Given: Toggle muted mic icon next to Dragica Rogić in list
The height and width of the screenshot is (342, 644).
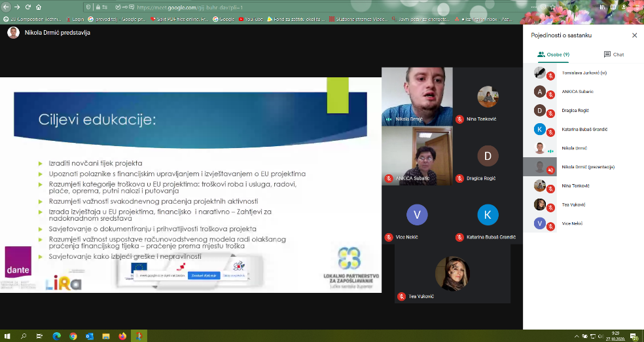Looking at the screenshot, I should point(550,113).
